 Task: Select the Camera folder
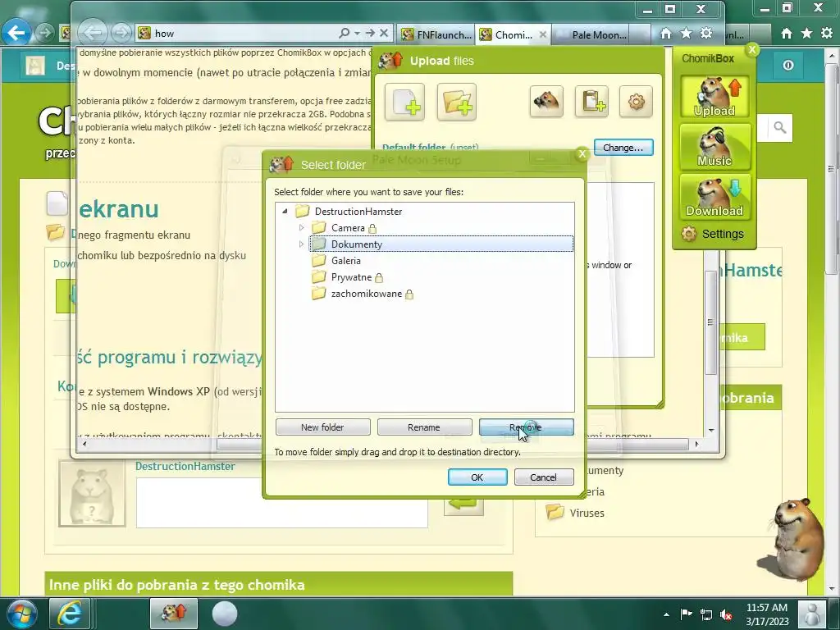point(348,228)
